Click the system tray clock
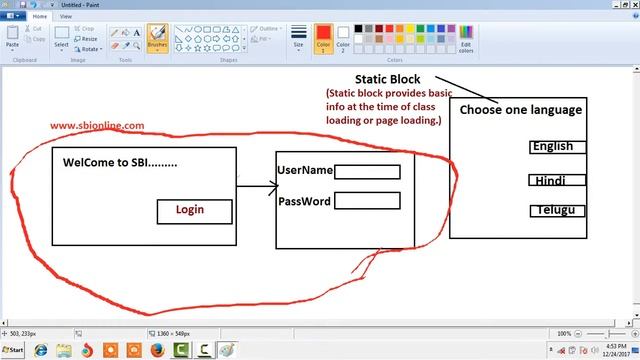This screenshot has height=360, width=640. [x=616, y=350]
